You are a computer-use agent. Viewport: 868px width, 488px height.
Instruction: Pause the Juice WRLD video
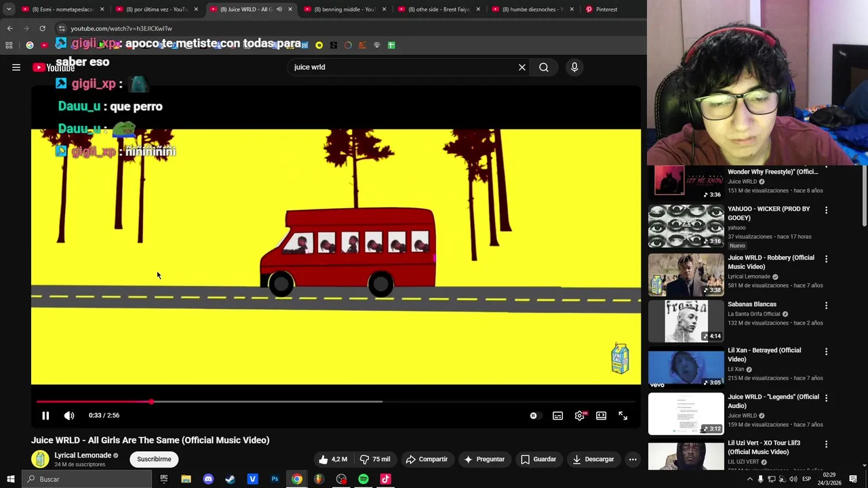pyautogui.click(x=45, y=415)
